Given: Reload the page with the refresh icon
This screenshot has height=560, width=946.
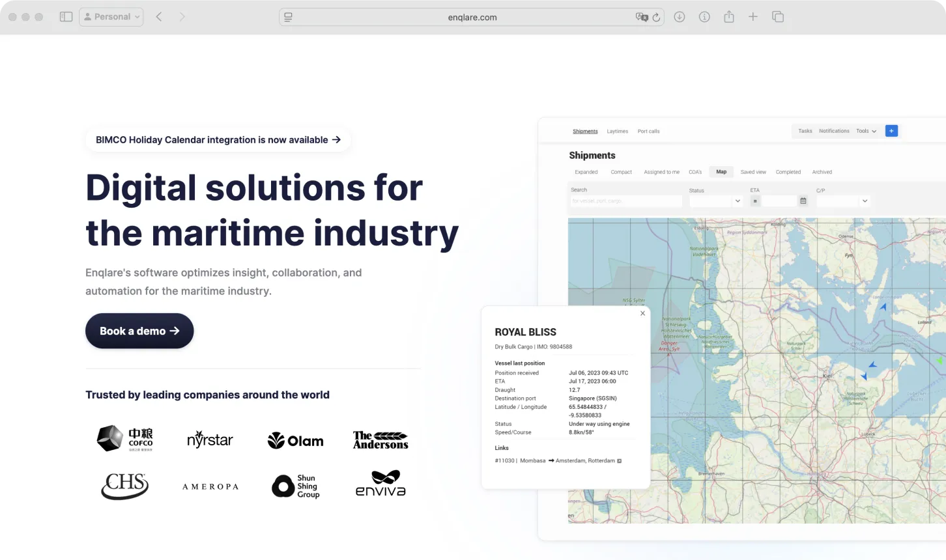Looking at the screenshot, I should click(656, 18).
